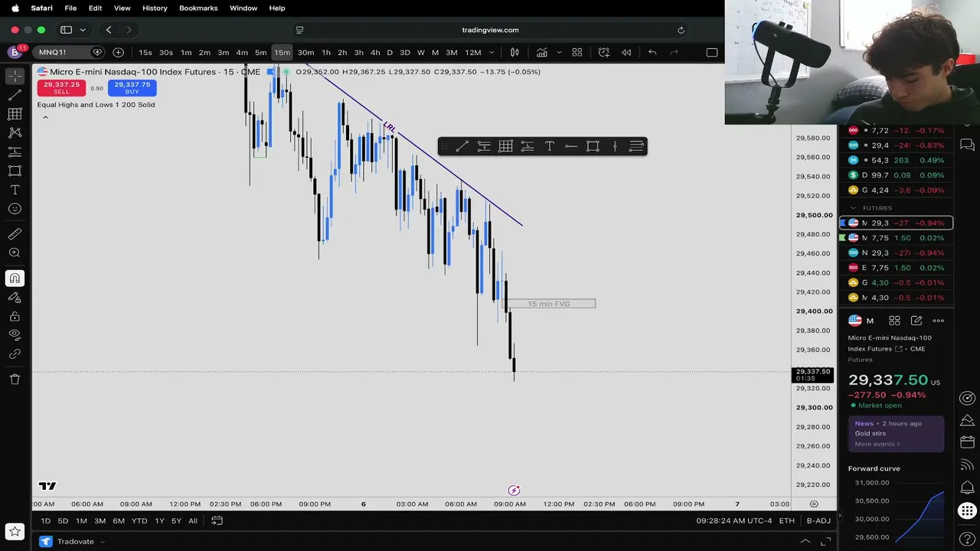Open the News Gold stirs card
The width and height of the screenshot is (980, 551).
896,434
